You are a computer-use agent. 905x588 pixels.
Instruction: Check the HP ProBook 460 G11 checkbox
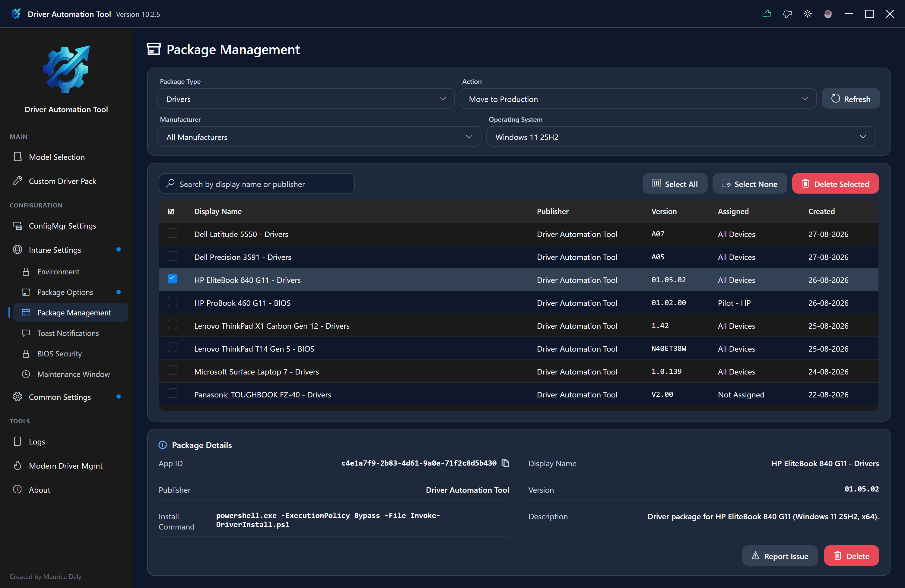pos(173,302)
